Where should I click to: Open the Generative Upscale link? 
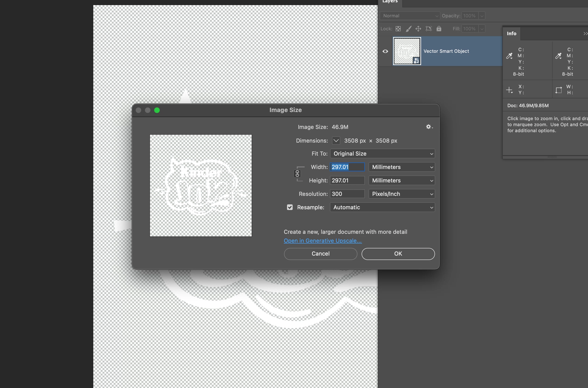click(x=322, y=241)
